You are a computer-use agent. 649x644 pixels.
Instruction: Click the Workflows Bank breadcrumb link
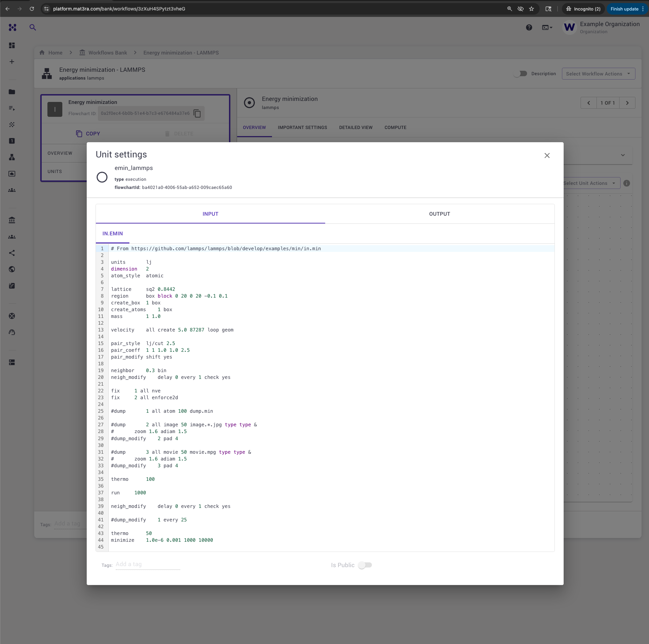[108, 53]
